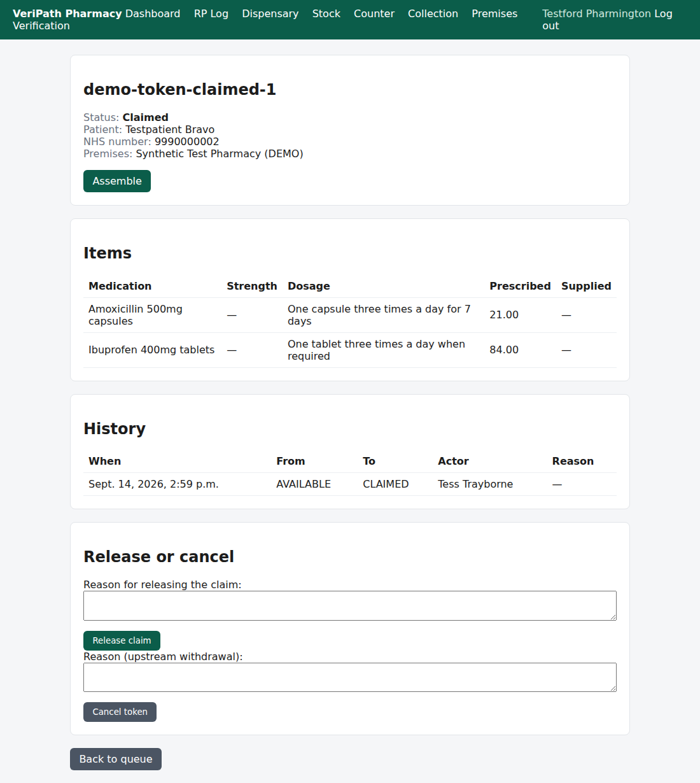Click the Ibuprofen dosage instruction text
Screen dimensions: 700x783
[x=376, y=350]
